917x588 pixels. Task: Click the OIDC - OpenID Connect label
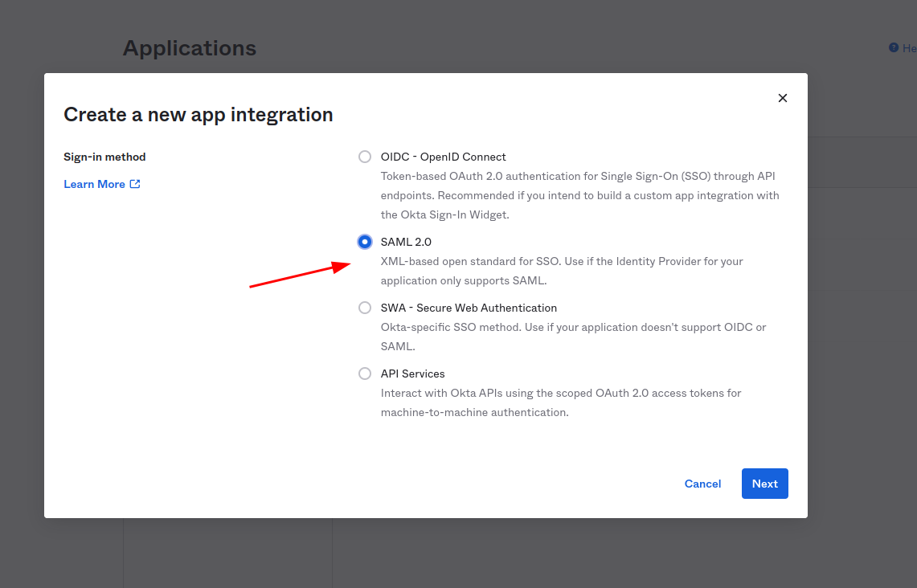[x=443, y=157]
